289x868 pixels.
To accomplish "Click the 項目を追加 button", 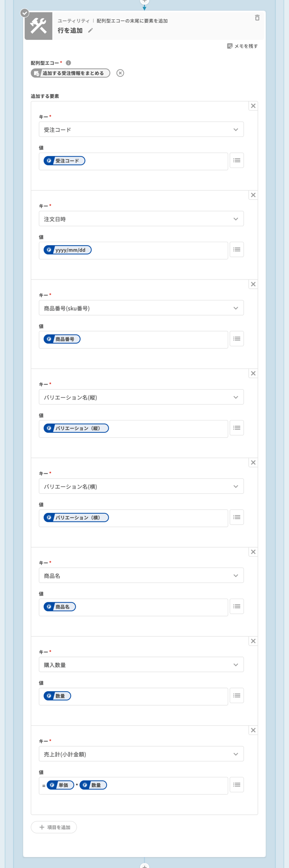I will pos(54,827).
